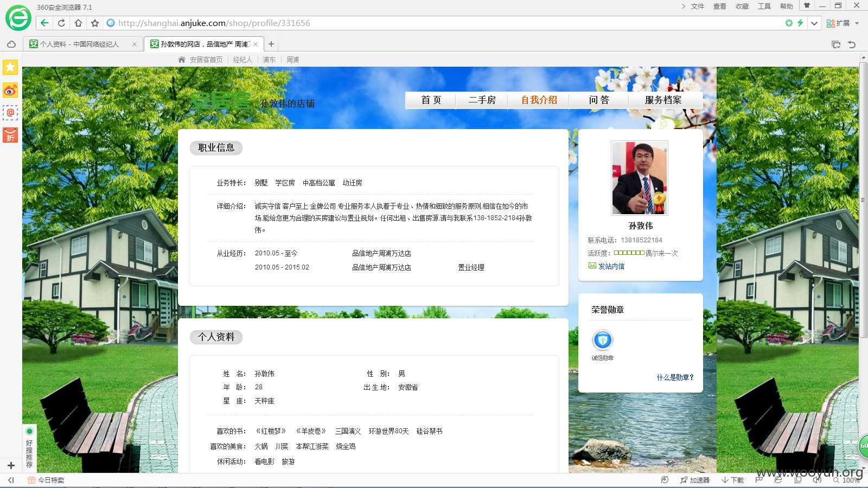The image size is (868, 488).
Task: Click the cloud sync icon beside the tabs
Action: [x=11, y=44]
